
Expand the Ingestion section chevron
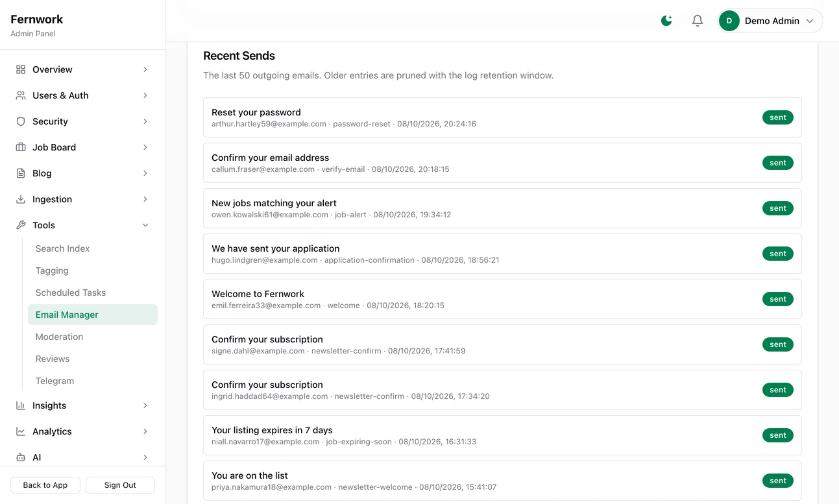tap(145, 199)
